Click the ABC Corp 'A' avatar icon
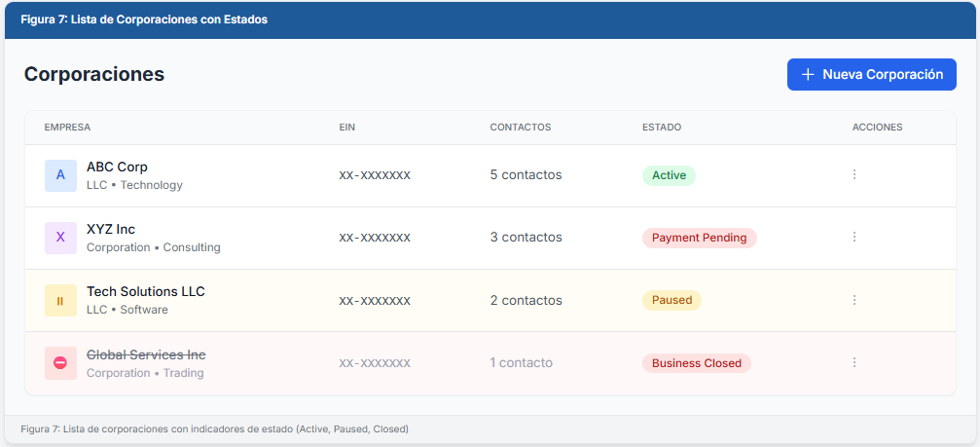Screen dimensions: 980x447 [x=60, y=175]
